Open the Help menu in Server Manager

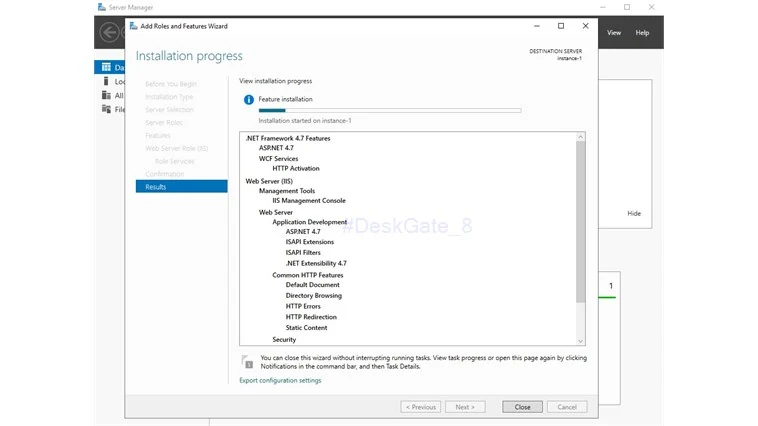642,32
